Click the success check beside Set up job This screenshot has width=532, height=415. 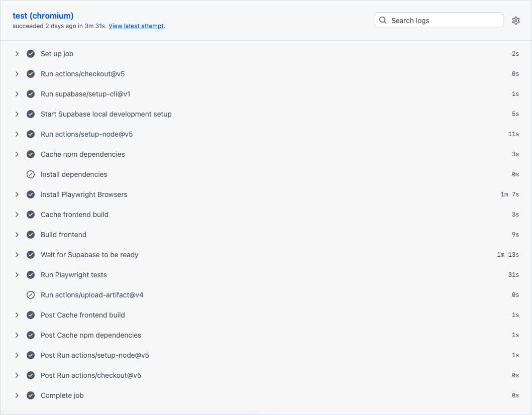31,53
